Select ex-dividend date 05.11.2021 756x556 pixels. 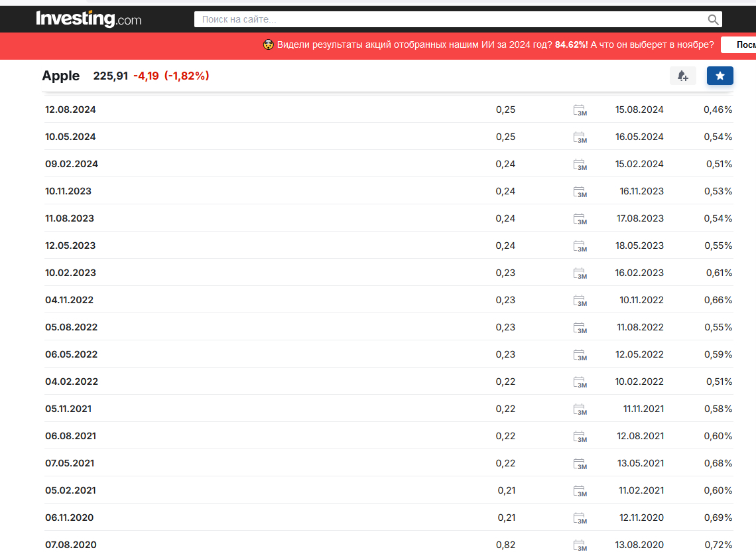click(x=68, y=409)
